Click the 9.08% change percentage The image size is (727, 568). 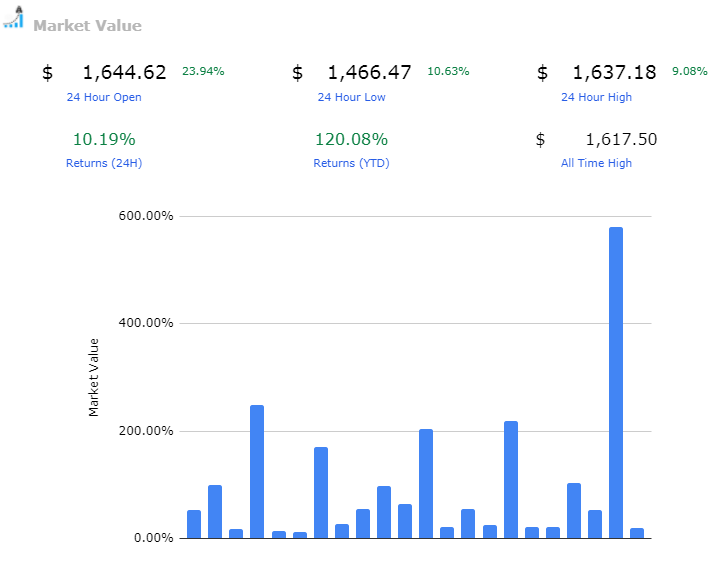click(690, 71)
